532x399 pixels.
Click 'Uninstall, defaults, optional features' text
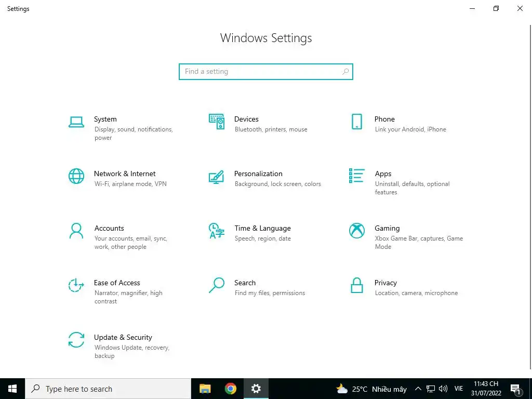(412, 188)
